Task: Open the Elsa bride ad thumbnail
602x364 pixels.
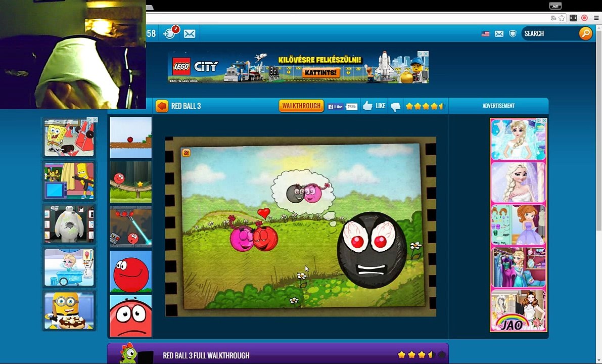Action: coord(518,140)
